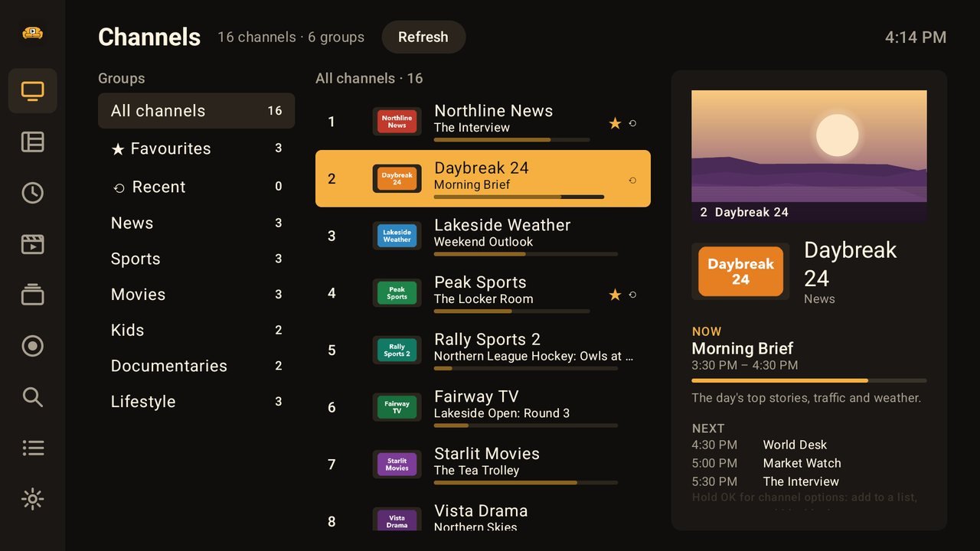Open the clock history icon in the navigation rail
Image resolution: width=980 pixels, height=551 pixels.
32,193
